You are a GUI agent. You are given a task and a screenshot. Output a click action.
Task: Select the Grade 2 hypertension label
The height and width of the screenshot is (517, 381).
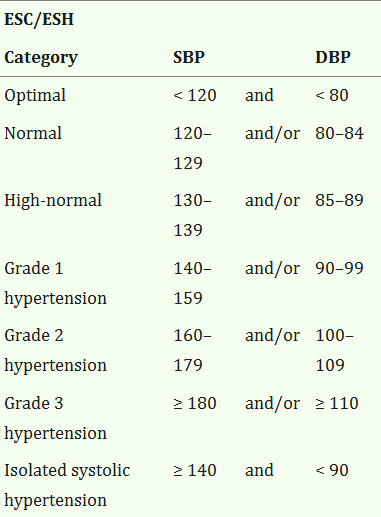point(55,350)
